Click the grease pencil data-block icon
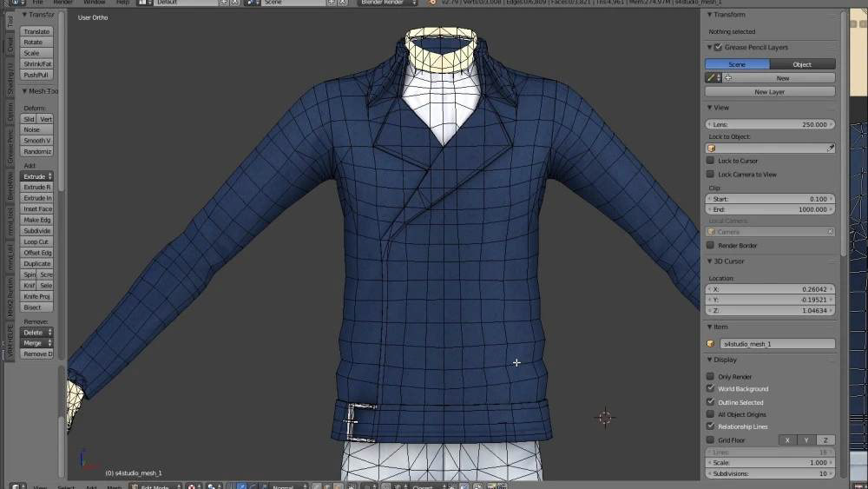868x489 pixels. click(x=711, y=78)
